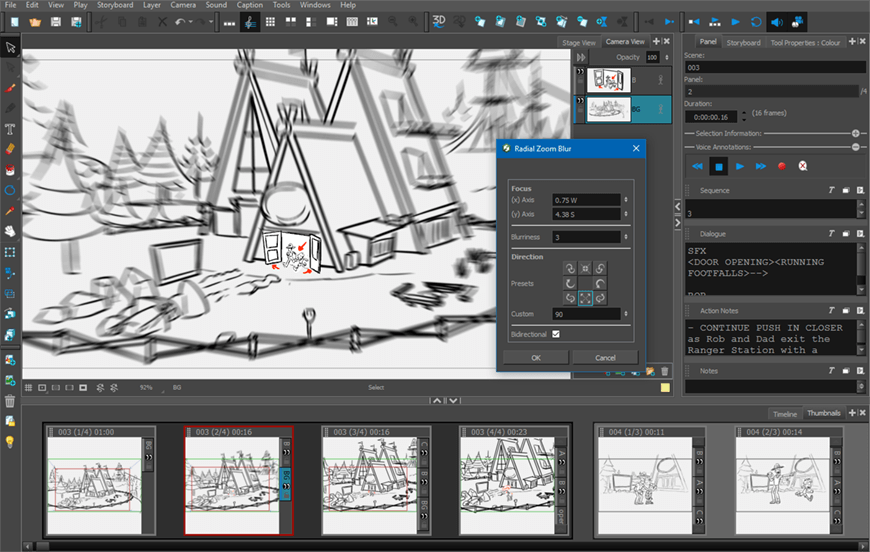This screenshot has width=870, height=552.
Task: Open the Camera menu
Action: 183,5
